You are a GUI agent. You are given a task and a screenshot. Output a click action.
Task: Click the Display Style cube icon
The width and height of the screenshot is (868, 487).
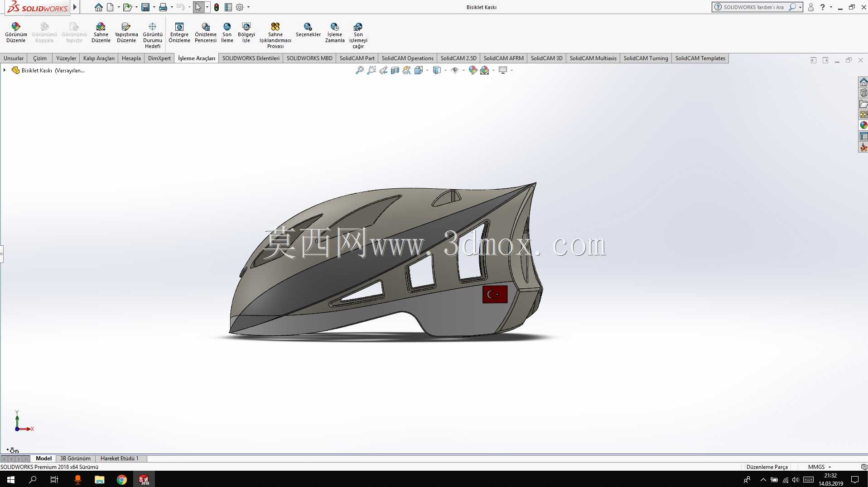pyautogui.click(x=437, y=70)
